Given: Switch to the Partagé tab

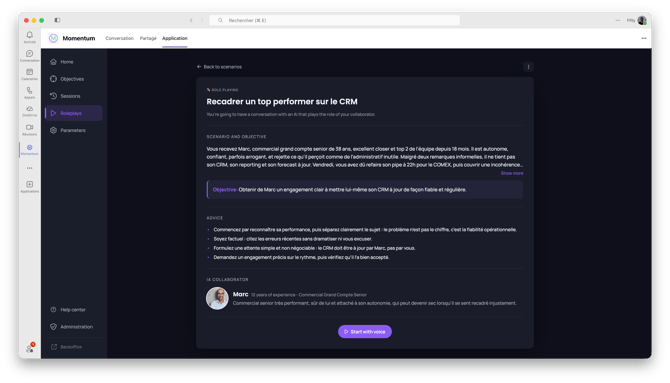Looking at the screenshot, I should [x=148, y=38].
